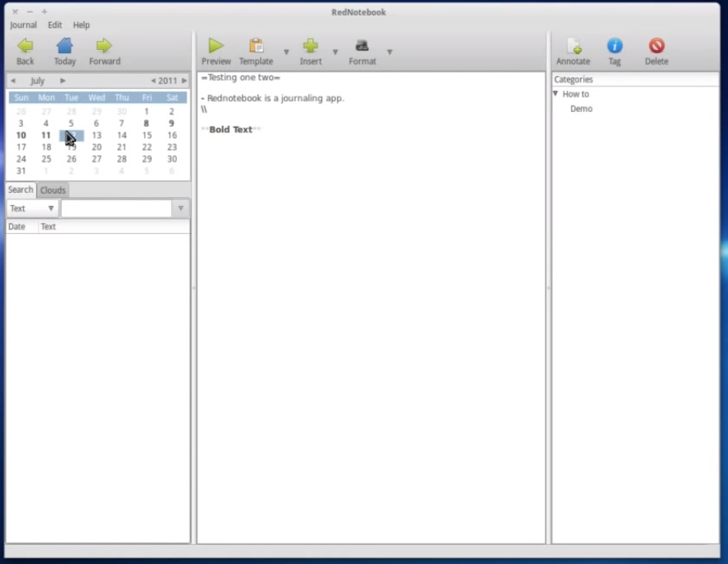Click the blue Tag info icon
This screenshot has width=728, height=564.
point(614,47)
